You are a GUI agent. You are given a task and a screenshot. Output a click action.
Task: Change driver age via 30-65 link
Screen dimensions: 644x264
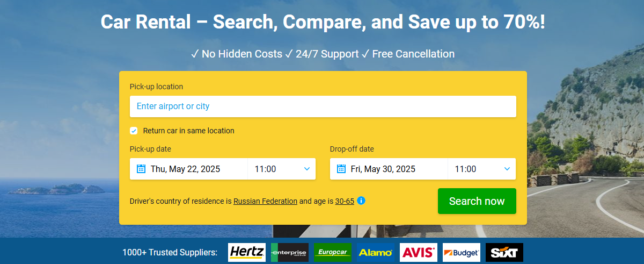[345, 201]
